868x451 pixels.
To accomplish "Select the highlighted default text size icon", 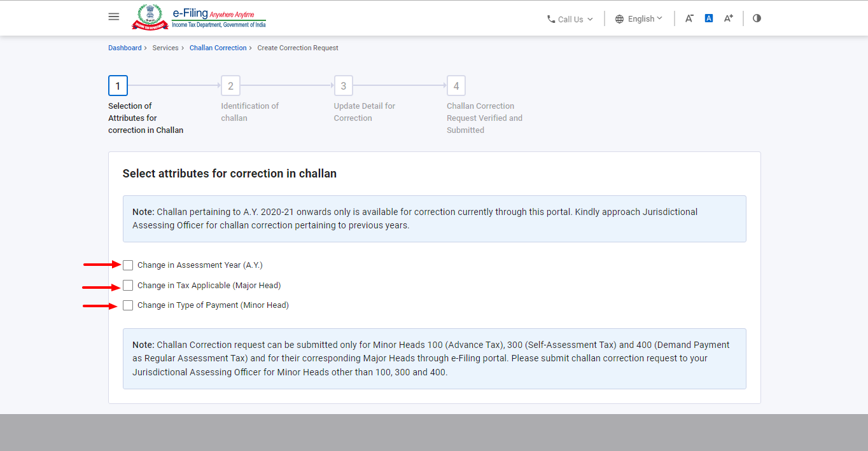I will 708,18.
